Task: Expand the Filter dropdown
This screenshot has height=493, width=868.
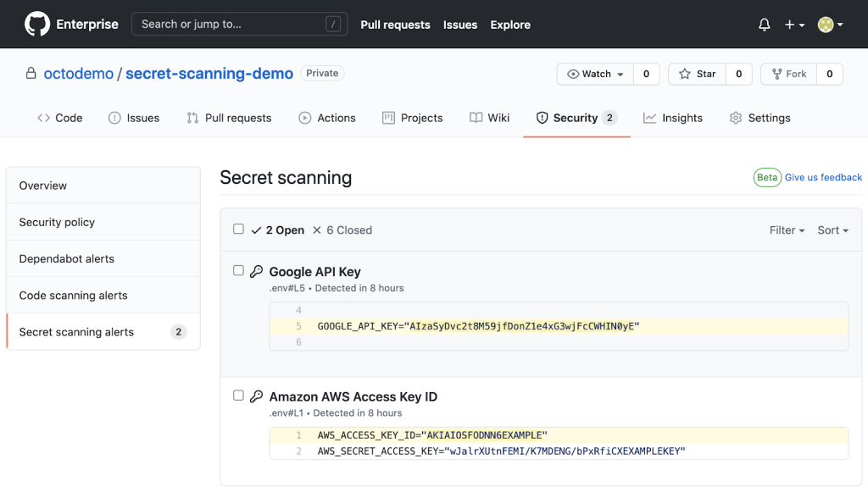Action: click(x=787, y=230)
